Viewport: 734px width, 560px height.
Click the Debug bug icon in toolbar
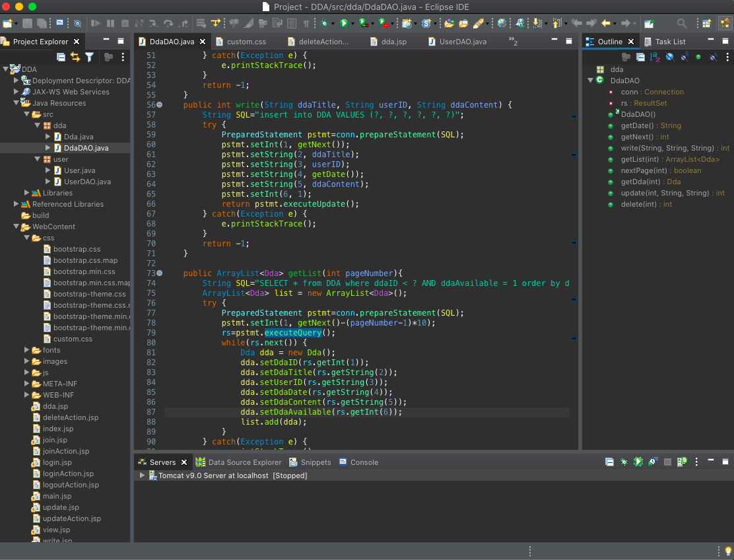(x=323, y=23)
